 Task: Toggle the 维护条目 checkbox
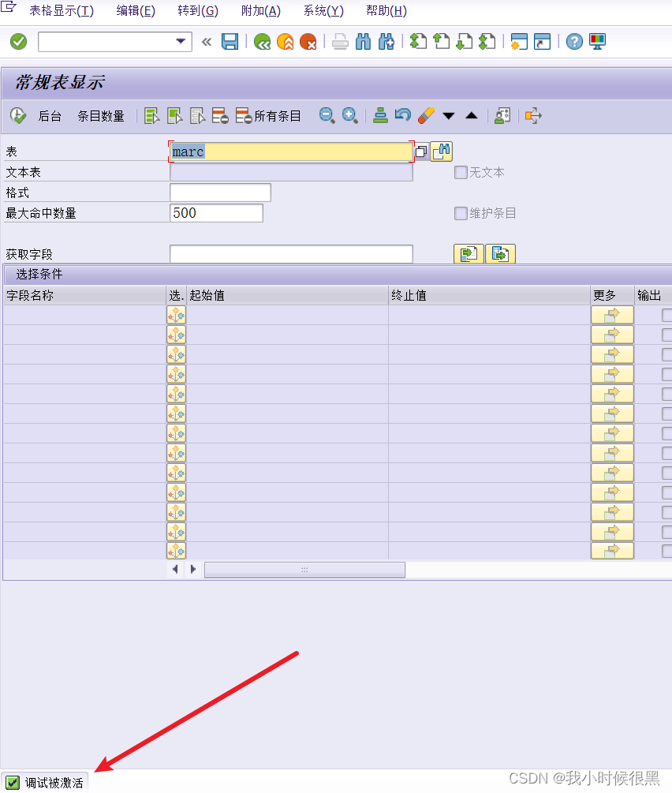tap(461, 213)
